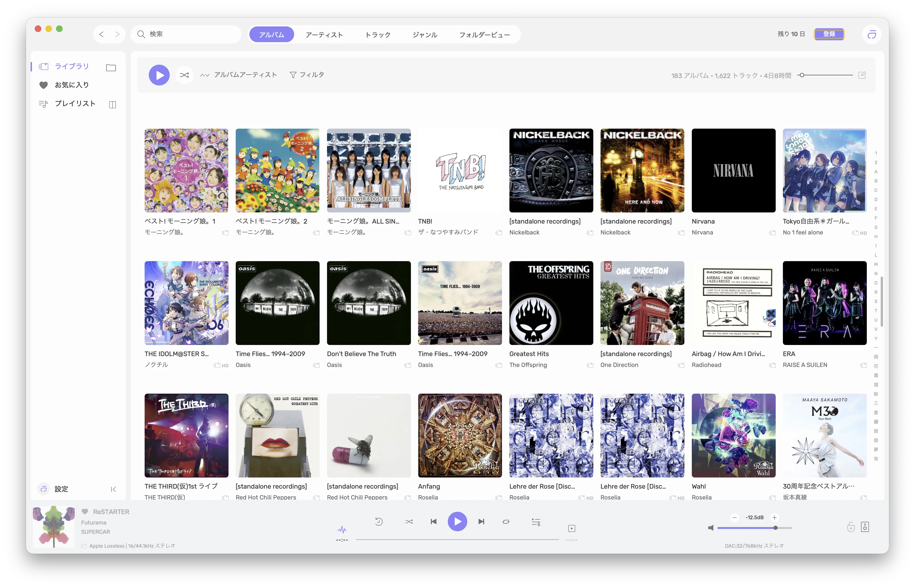Viewport: 915px width, 588px height.
Task: Decrease volume with the minus button
Action: pos(735,518)
